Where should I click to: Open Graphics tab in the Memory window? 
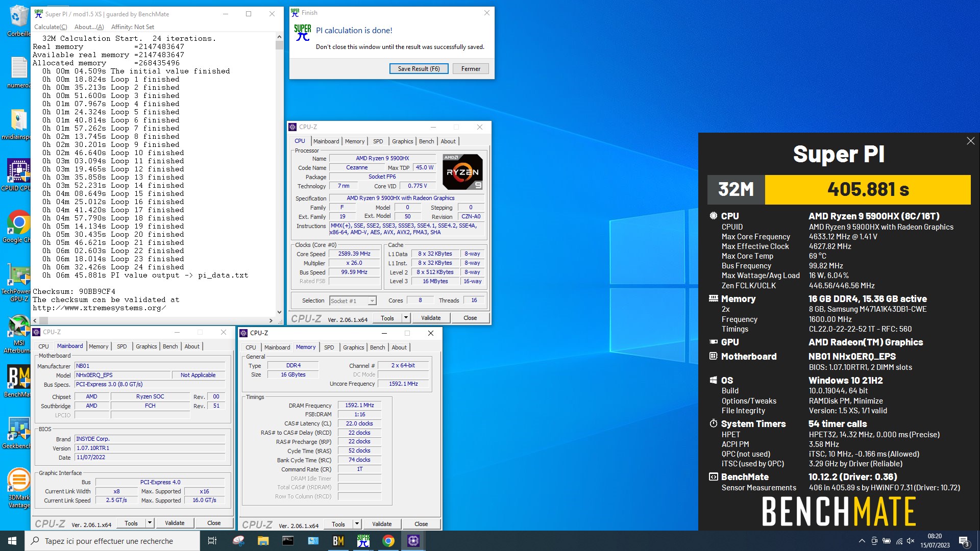tap(353, 347)
